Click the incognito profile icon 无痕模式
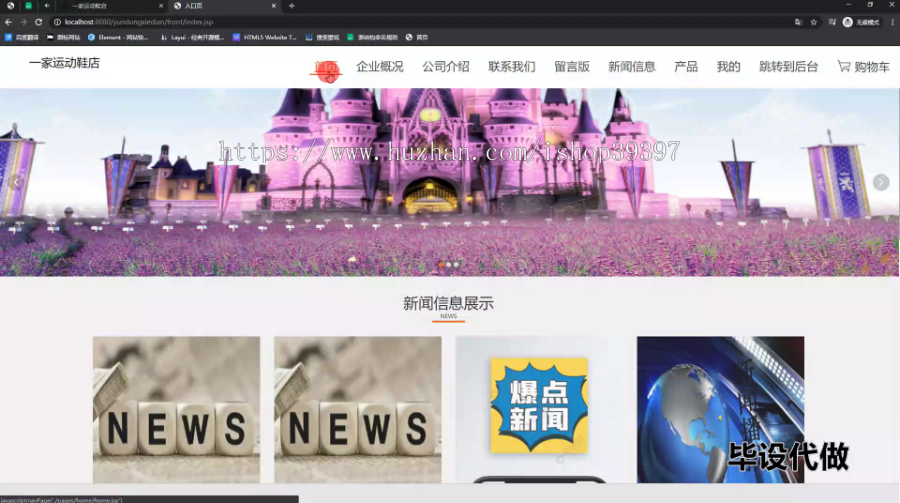Image resolution: width=900 pixels, height=503 pixels. 861,22
